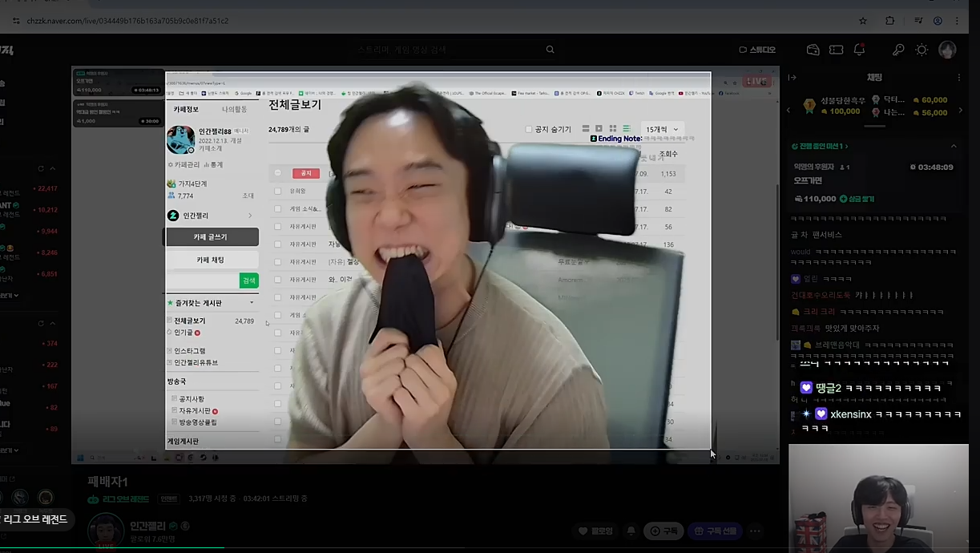Collapse the chat panel with arrow icon
This screenshot has width=980, height=553.
point(792,78)
